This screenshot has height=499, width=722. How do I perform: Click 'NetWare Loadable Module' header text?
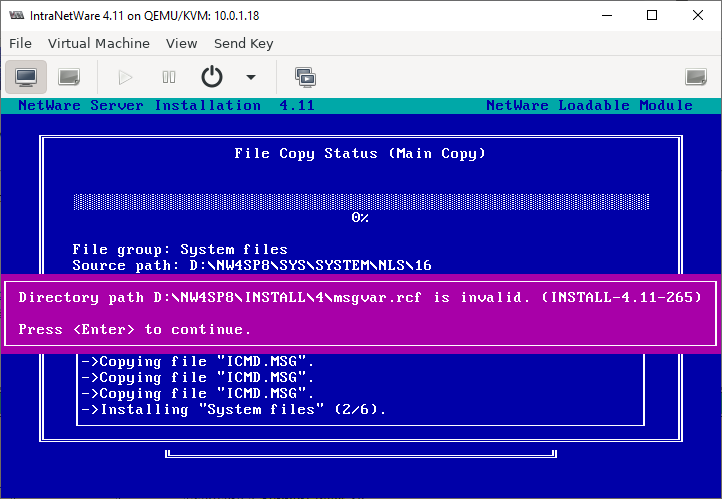click(x=589, y=105)
